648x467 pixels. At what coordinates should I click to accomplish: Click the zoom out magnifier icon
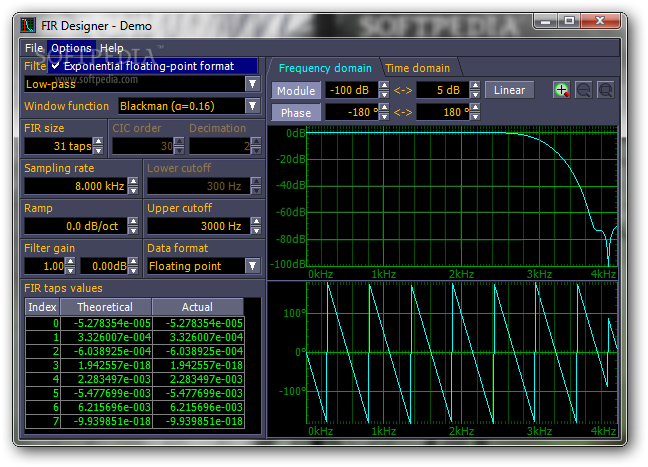pos(584,90)
